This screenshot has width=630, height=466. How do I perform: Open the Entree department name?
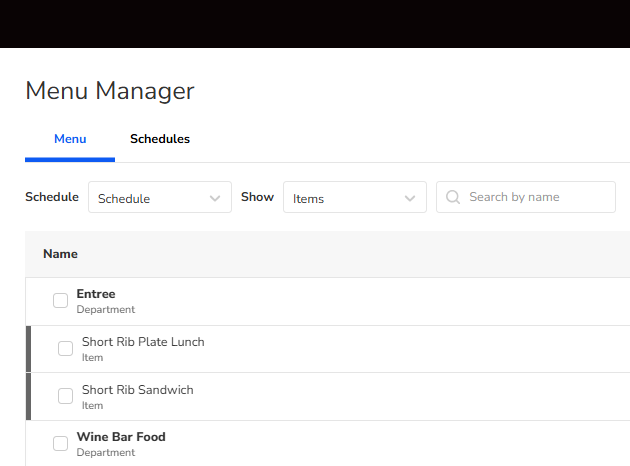[96, 294]
